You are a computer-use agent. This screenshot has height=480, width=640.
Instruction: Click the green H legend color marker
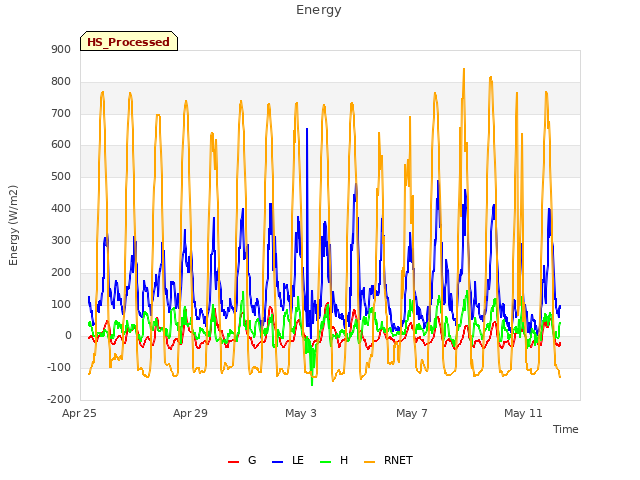coord(325,462)
